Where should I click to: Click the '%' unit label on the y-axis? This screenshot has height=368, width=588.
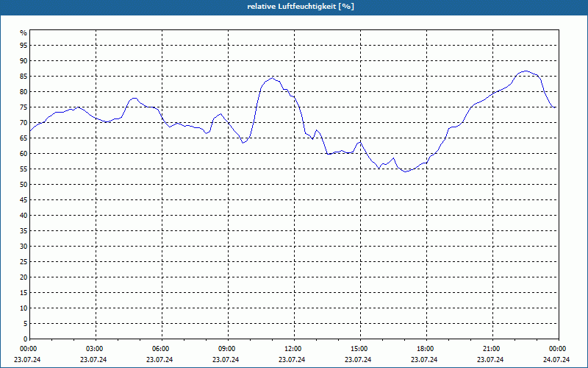click(24, 33)
